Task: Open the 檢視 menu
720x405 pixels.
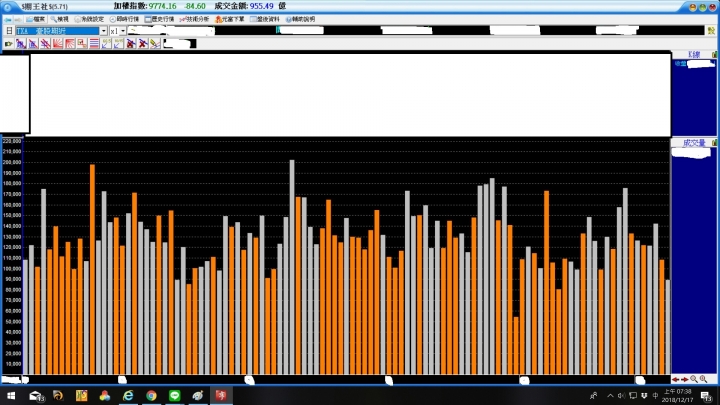Action: [x=59, y=19]
